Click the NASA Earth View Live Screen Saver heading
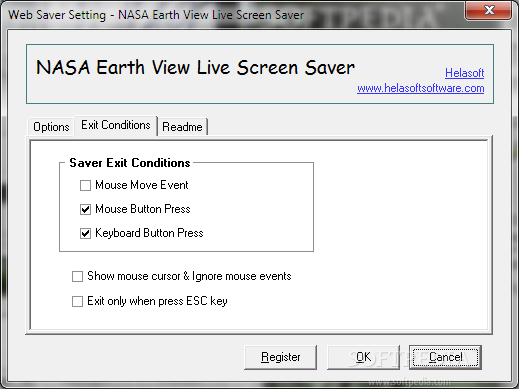Viewport: 519px width, 389px height. (x=196, y=68)
